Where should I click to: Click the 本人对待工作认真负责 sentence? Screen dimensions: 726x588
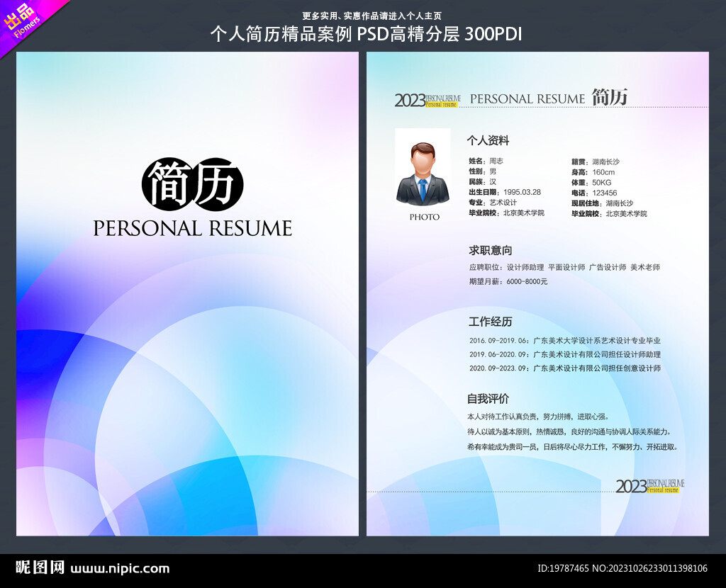pyautogui.click(x=538, y=417)
